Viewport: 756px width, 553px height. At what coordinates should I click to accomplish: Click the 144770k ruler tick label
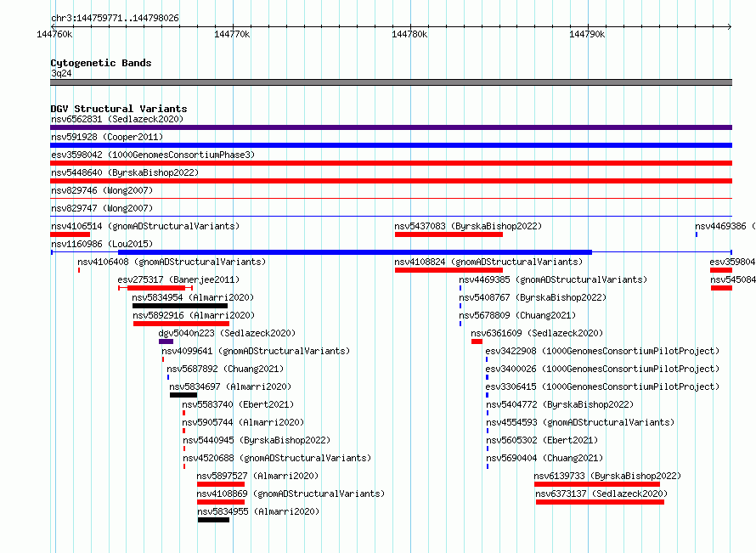(x=232, y=34)
